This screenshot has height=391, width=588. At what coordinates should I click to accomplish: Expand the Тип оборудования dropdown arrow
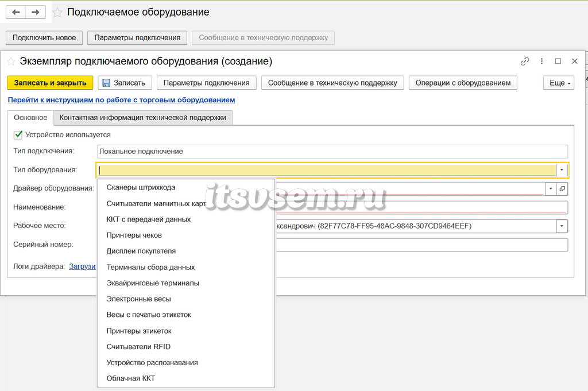[562, 170]
